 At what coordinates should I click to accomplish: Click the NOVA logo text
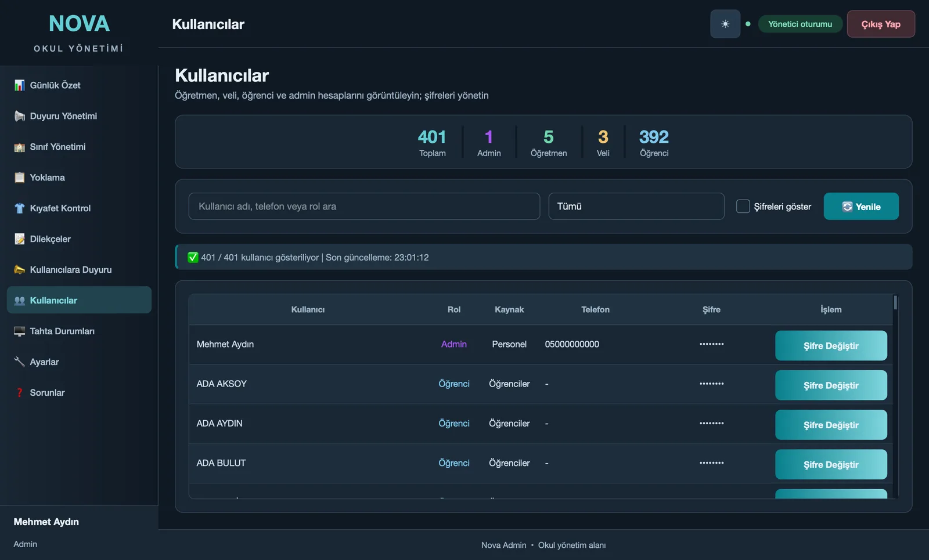click(79, 24)
